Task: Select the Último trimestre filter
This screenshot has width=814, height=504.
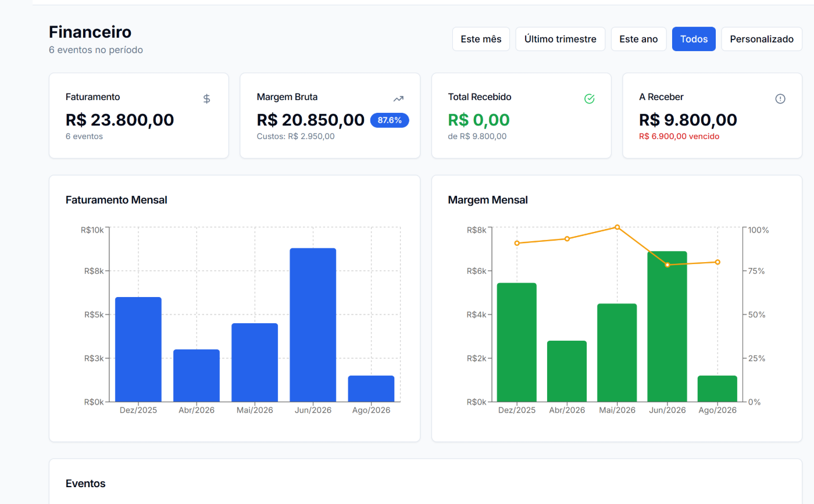Action: (560, 39)
